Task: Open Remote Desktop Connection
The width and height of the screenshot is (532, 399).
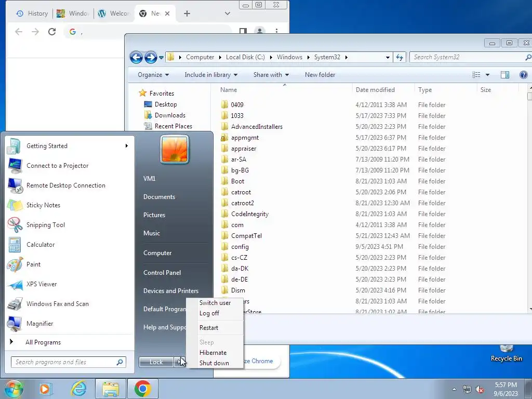Action: tap(70, 185)
